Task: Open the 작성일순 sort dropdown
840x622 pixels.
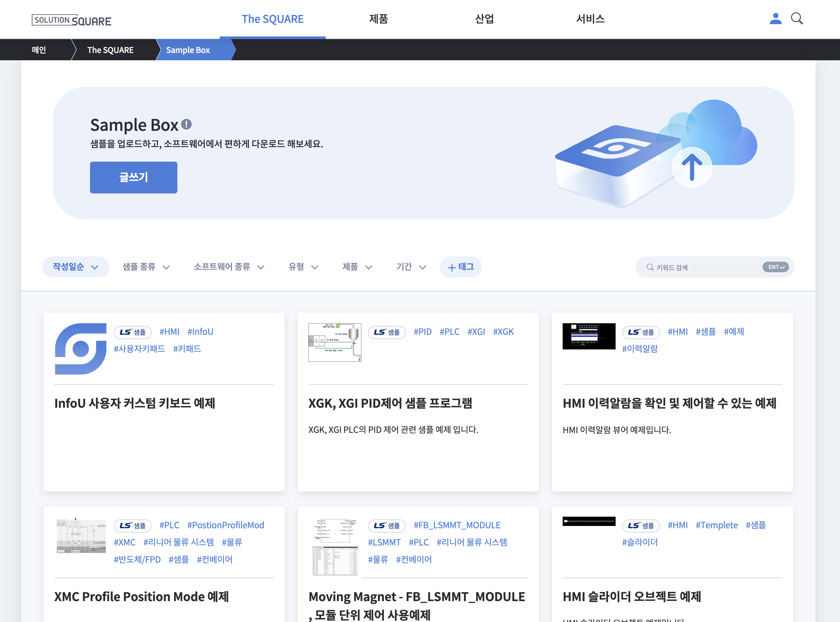Action: (x=75, y=267)
